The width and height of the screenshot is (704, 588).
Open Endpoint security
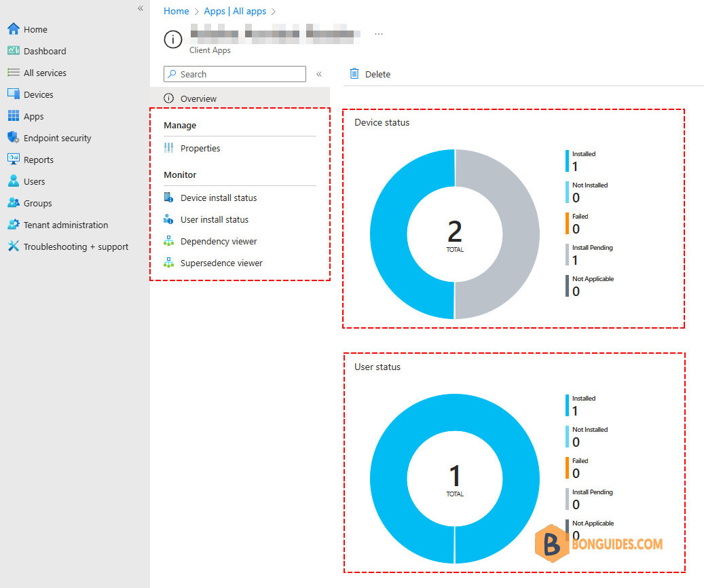[58, 138]
